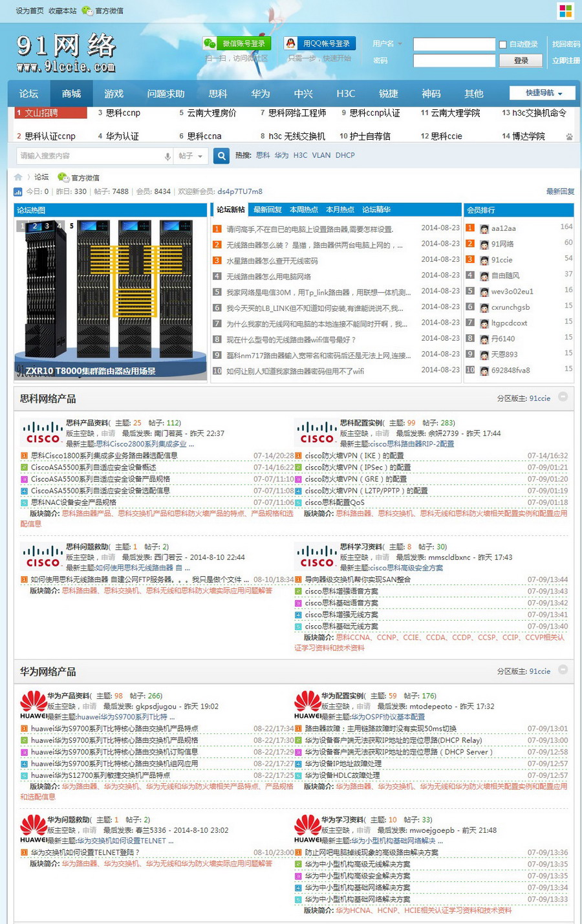Open the 游戏 navigation tab
The image size is (582, 924).
click(x=114, y=94)
